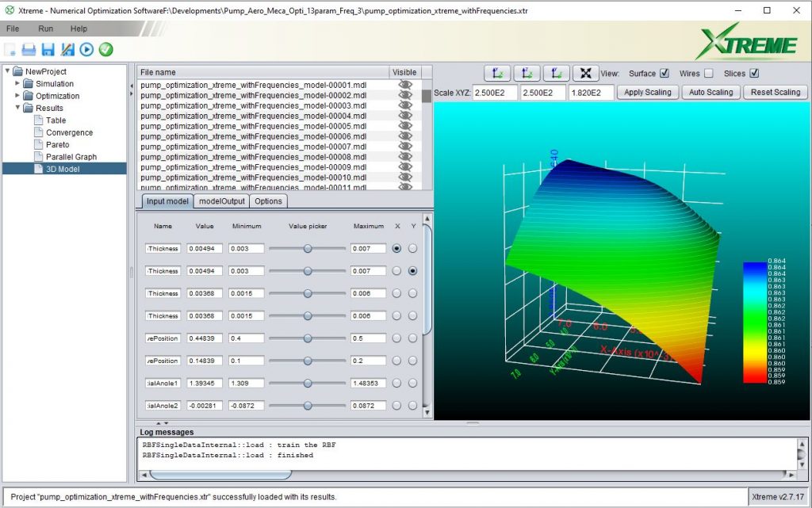Toggle visibility eye for model-00001.mdl
The height and width of the screenshot is (508, 812).
[405, 85]
